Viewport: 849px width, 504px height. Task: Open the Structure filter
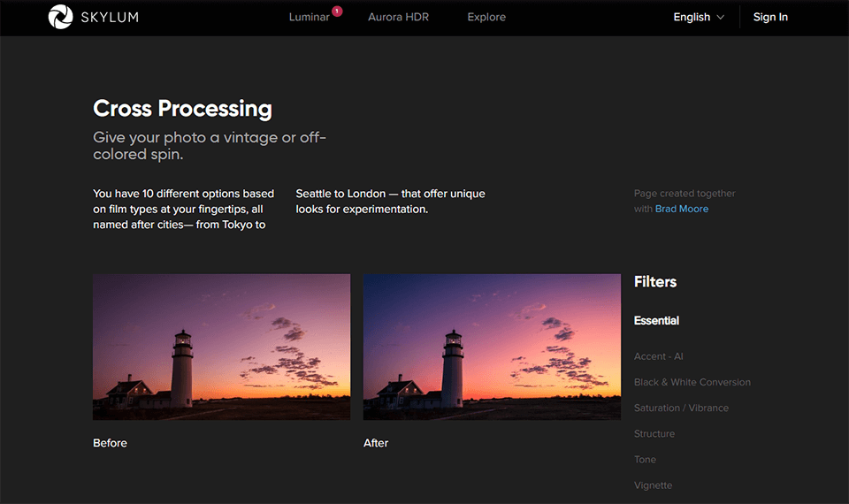tap(654, 433)
